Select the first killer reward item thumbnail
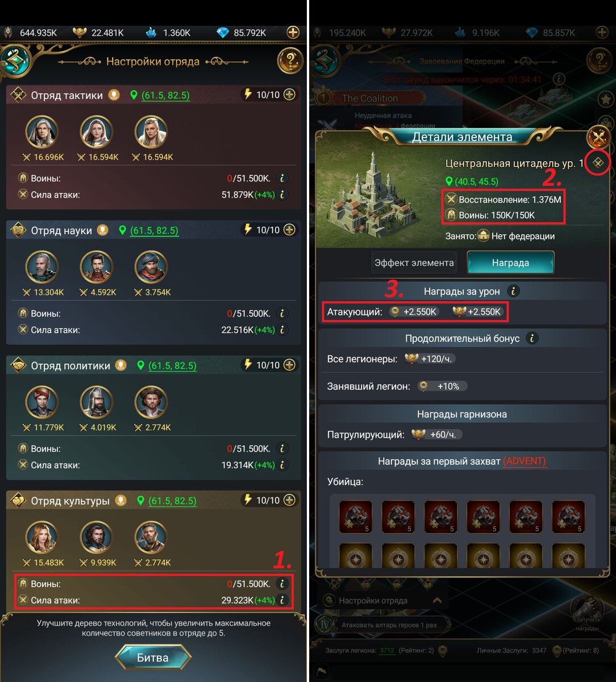616x682 pixels. tap(356, 517)
